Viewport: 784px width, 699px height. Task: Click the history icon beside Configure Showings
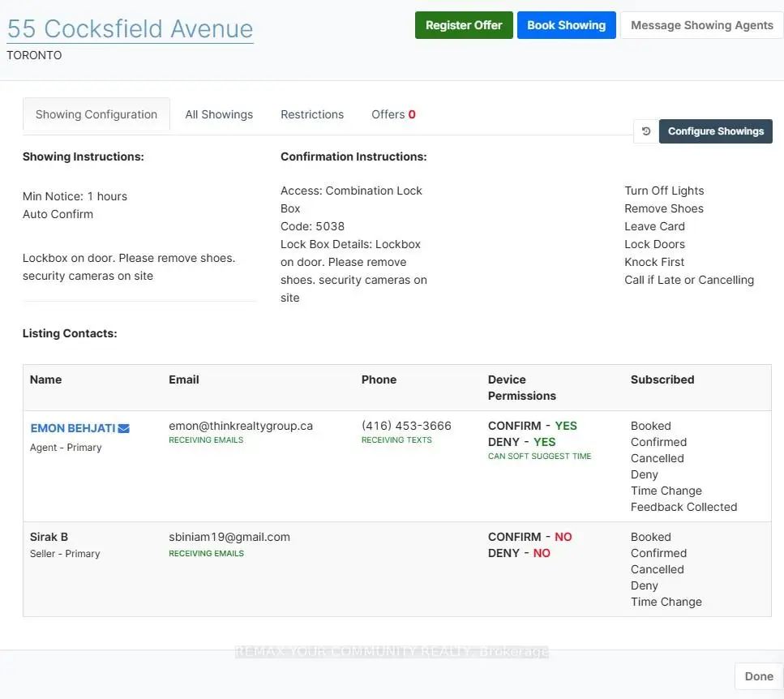pyautogui.click(x=646, y=131)
